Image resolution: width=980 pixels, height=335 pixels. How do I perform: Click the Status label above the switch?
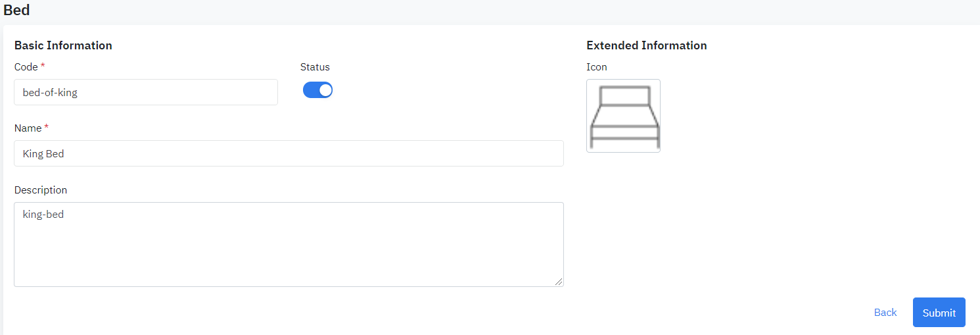(x=315, y=66)
